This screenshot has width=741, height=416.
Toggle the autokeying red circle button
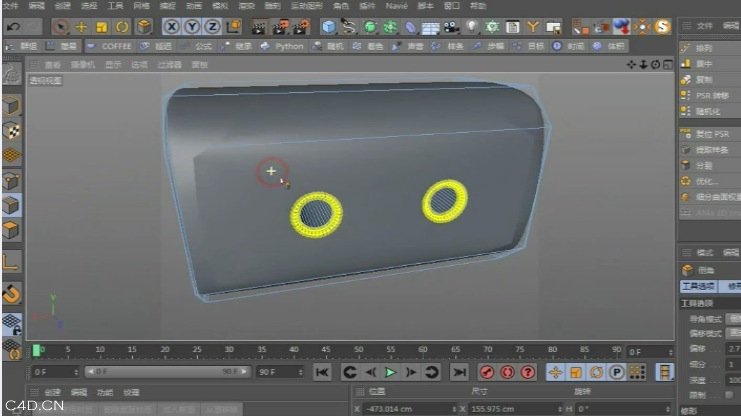coord(507,373)
